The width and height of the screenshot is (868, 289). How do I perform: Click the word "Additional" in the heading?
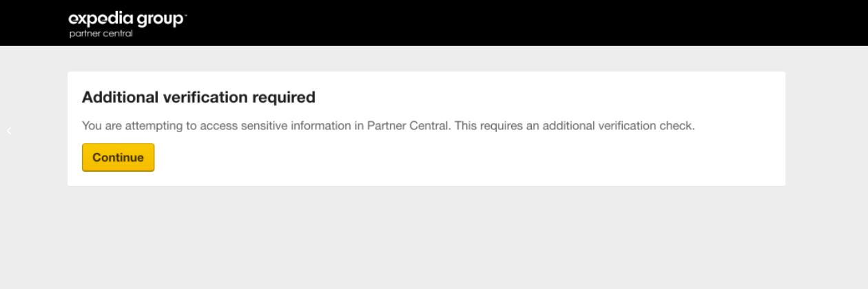(x=119, y=98)
